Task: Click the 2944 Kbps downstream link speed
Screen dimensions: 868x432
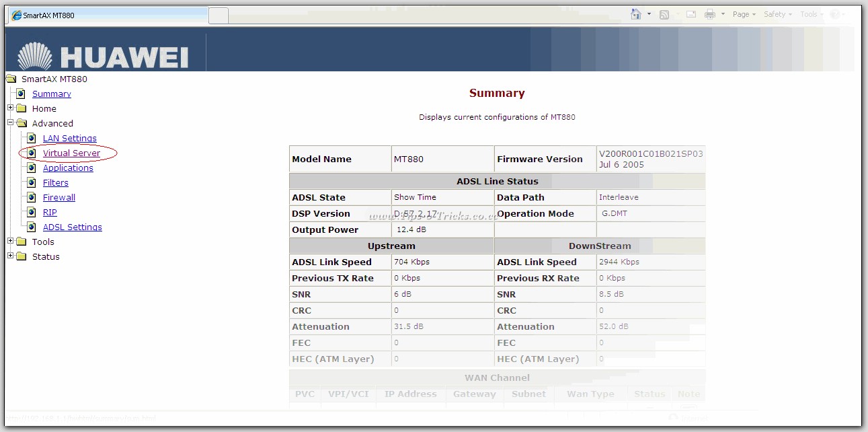Action: click(619, 262)
